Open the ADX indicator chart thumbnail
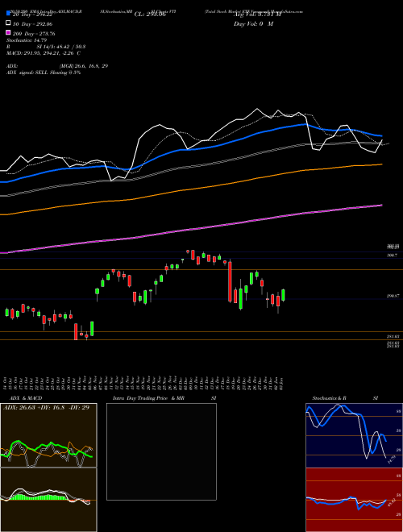Image resolution: width=403 pixels, height=532 pixels. 48,435
